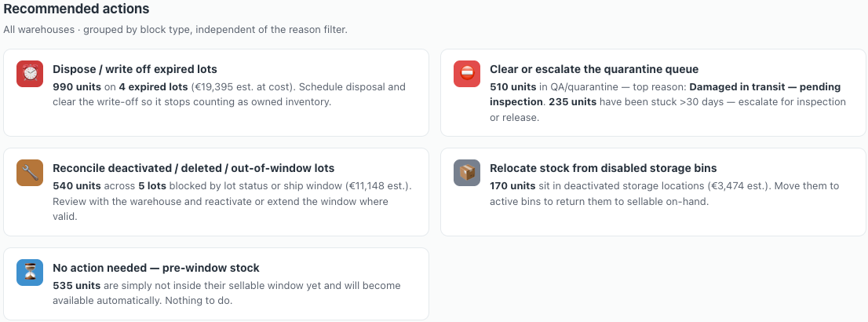
Task: Click the 235 units stuck figure
Action: [573, 102]
